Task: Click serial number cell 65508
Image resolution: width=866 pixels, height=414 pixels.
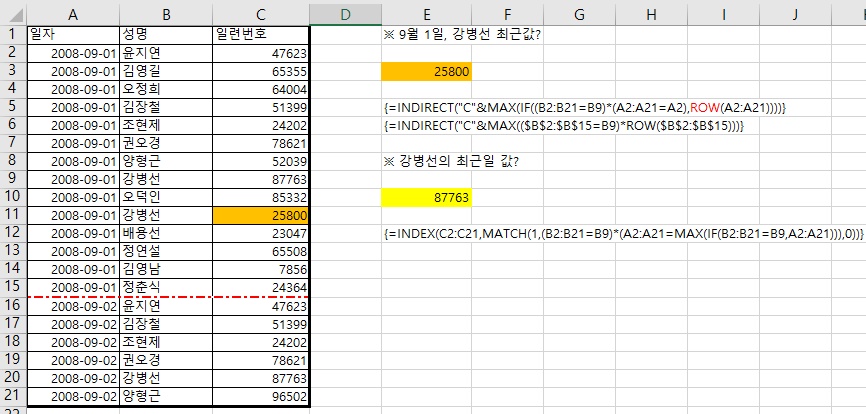Action: (261, 251)
